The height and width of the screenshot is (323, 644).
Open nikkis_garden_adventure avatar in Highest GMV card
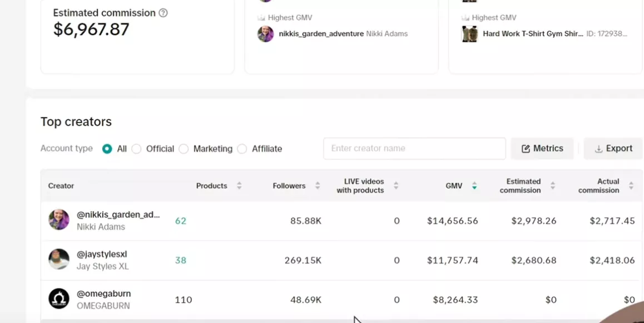(265, 34)
